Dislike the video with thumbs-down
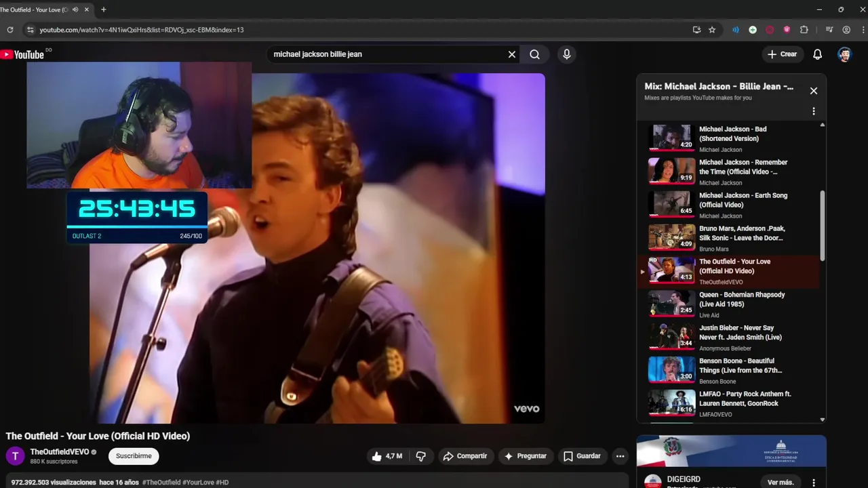Viewport: 868px width, 488px height. pos(421,456)
